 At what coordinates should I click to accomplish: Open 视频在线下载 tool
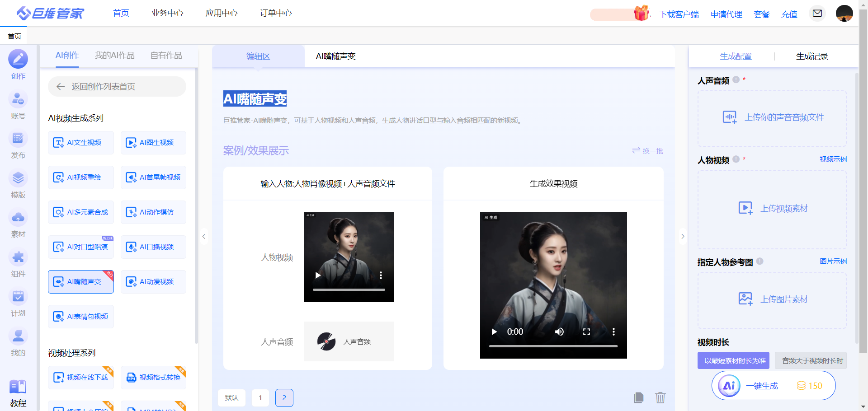pos(81,378)
